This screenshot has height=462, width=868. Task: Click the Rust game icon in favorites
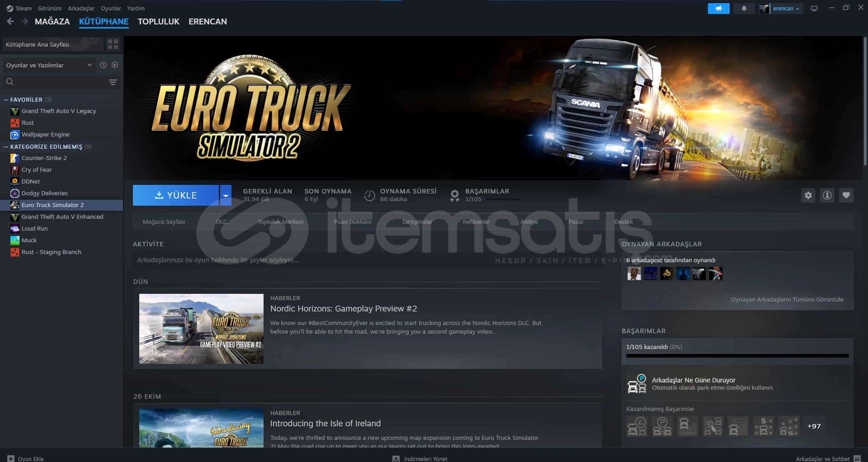15,123
